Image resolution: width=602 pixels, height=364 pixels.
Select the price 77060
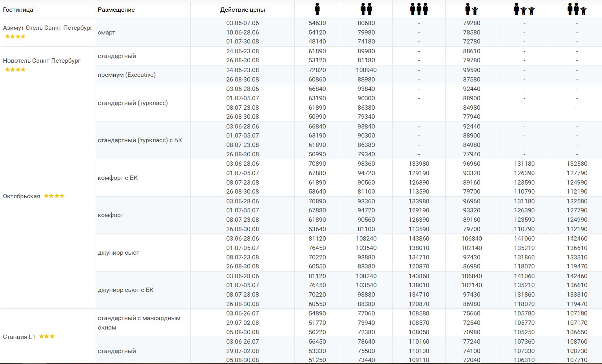[x=366, y=313]
